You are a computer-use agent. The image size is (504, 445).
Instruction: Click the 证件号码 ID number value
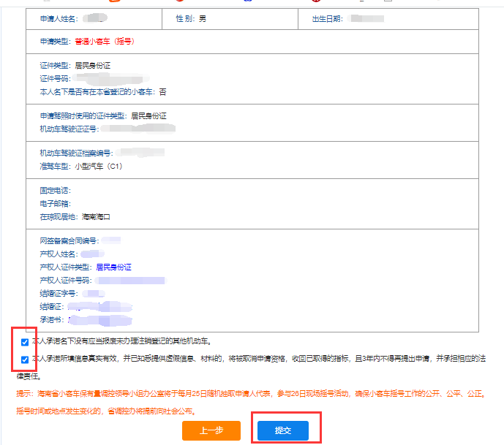110,78
